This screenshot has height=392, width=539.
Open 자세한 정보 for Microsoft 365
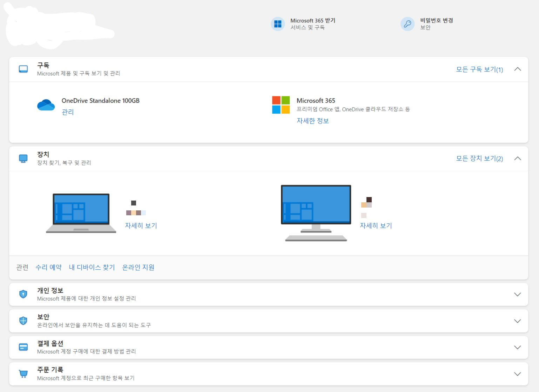click(x=313, y=121)
